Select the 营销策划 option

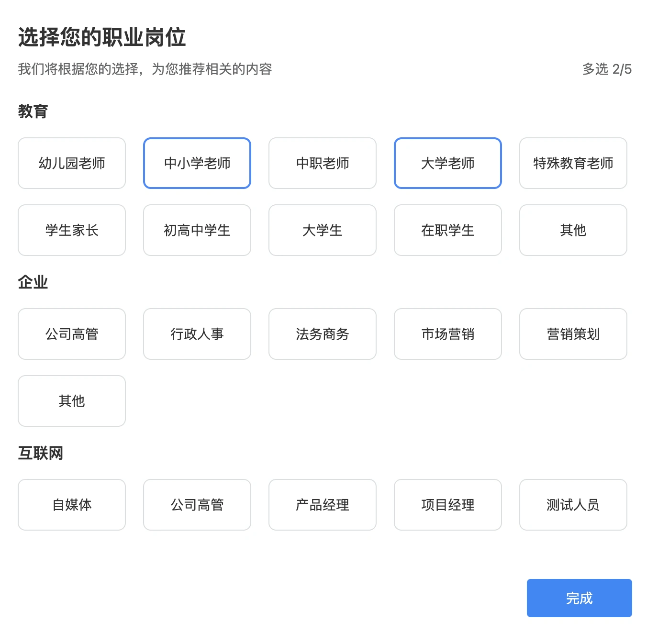[x=573, y=334]
